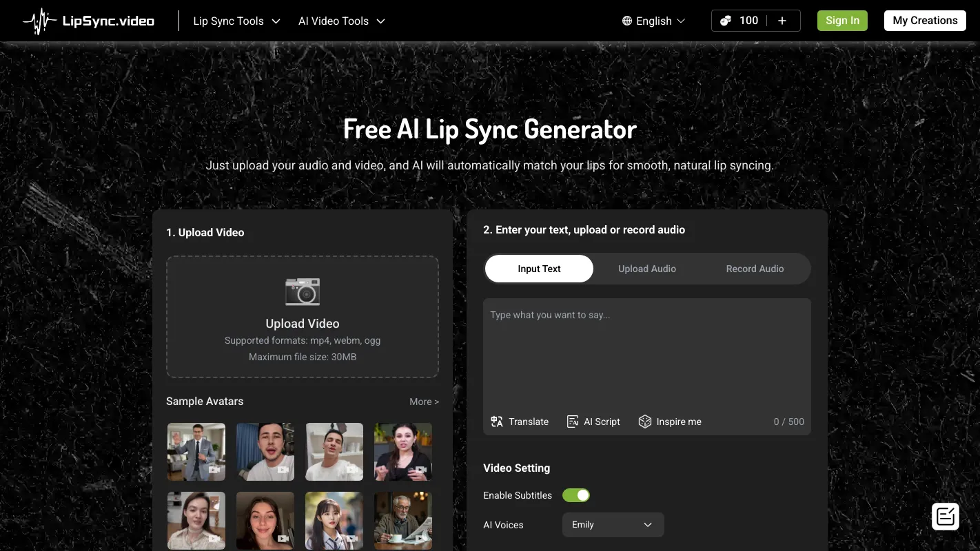Switch to the Record Audio tab
This screenshot has height=551, width=980.
coord(755,269)
